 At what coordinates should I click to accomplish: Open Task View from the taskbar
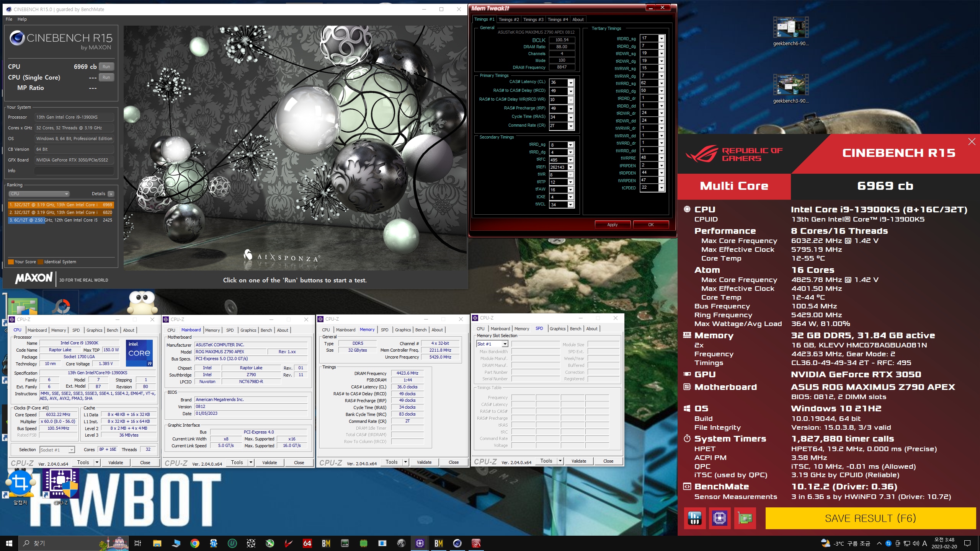coord(138,543)
